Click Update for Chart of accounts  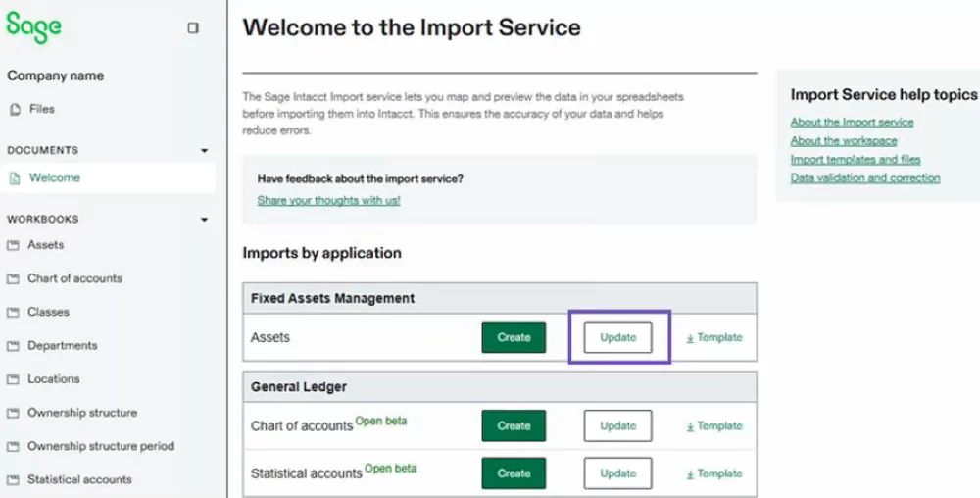pyautogui.click(x=617, y=426)
